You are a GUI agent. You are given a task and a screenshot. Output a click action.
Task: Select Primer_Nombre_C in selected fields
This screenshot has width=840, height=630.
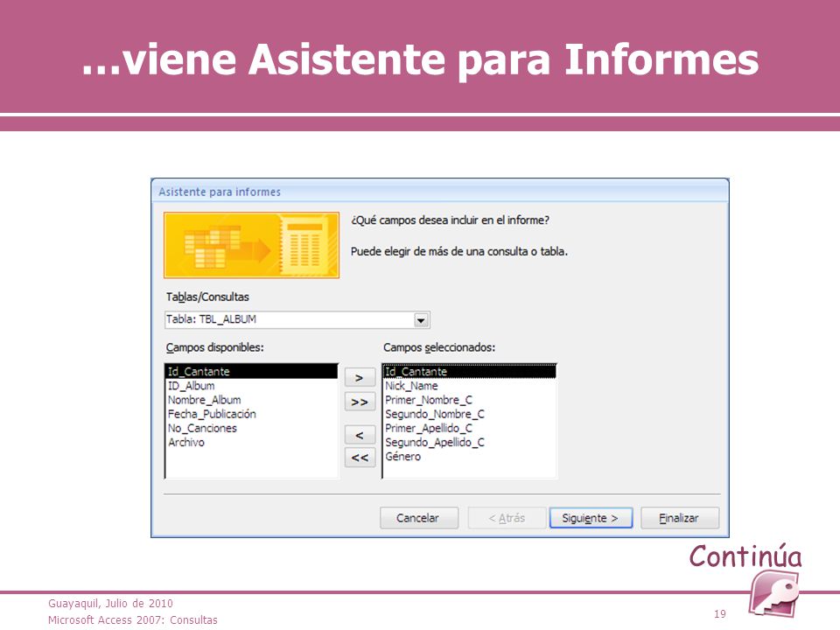(429, 400)
